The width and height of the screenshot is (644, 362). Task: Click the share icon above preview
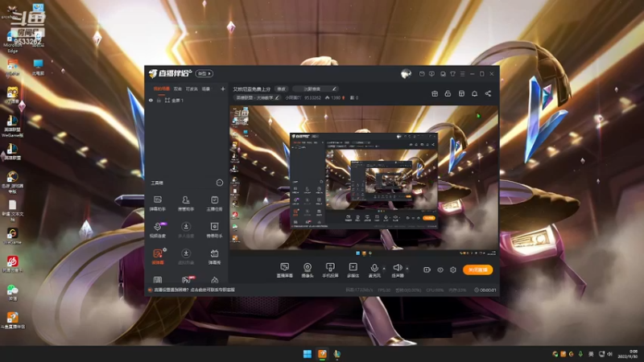point(488,93)
